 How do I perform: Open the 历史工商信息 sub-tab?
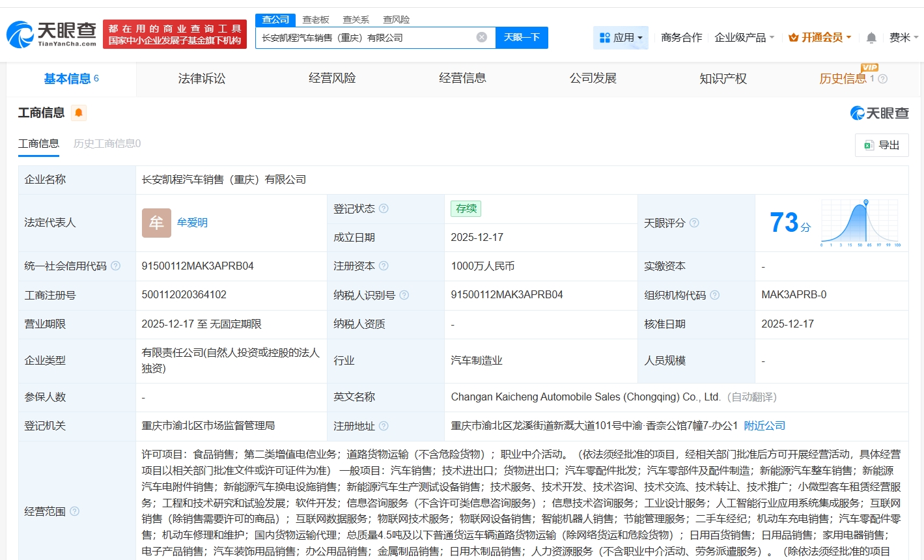(107, 143)
